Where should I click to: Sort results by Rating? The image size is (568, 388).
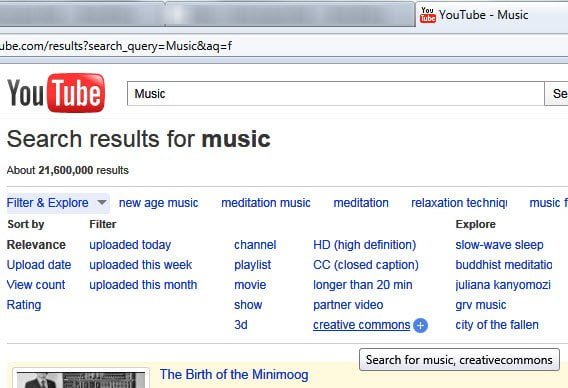point(24,305)
